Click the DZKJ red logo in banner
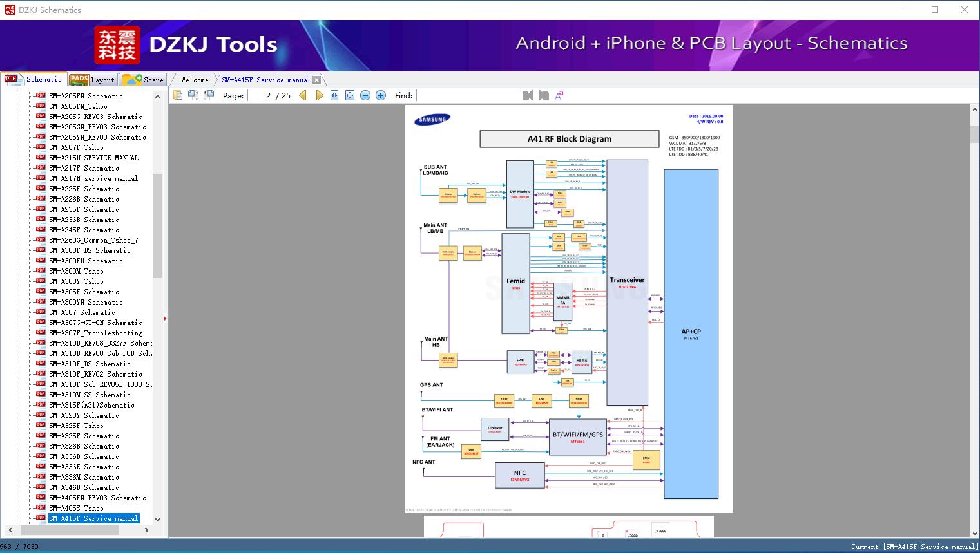This screenshot has height=553, width=980. (x=117, y=45)
